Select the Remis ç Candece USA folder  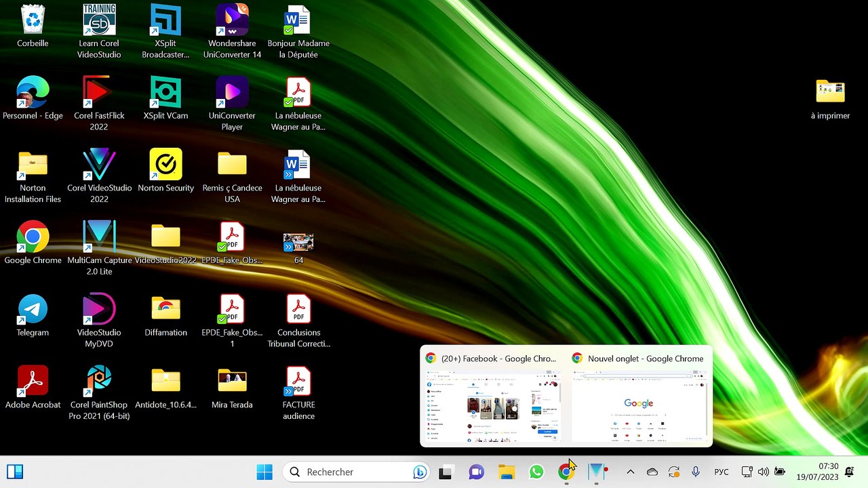click(x=232, y=176)
